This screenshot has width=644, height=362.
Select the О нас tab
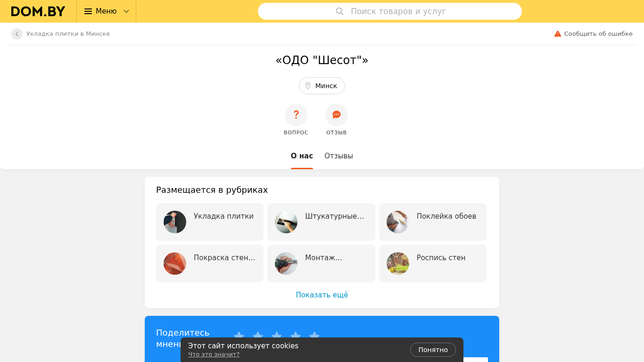[x=302, y=156]
